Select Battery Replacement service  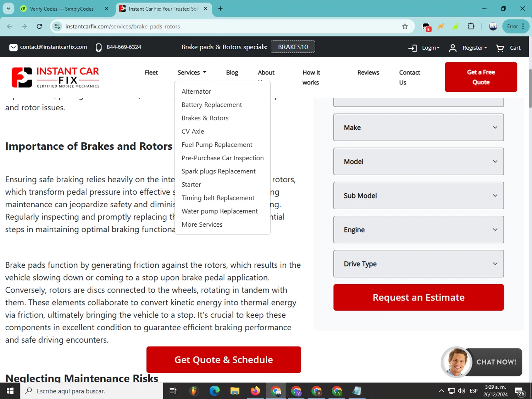click(x=212, y=105)
